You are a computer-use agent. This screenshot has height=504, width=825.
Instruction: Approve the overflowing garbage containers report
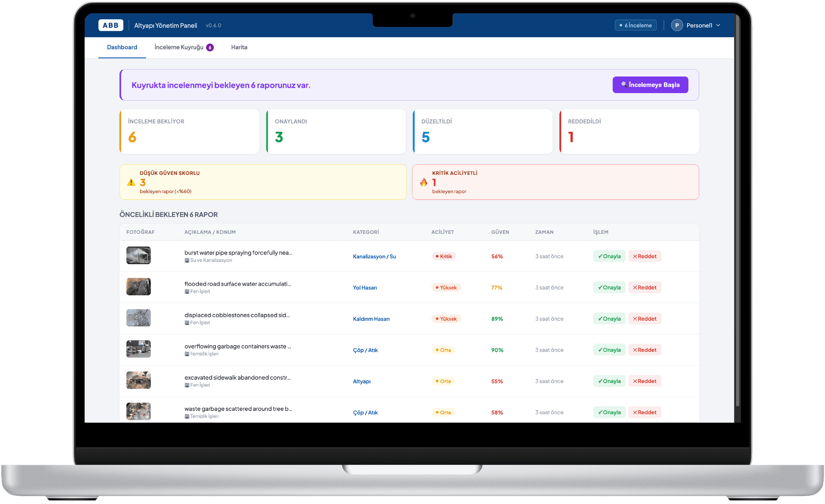[609, 350]
